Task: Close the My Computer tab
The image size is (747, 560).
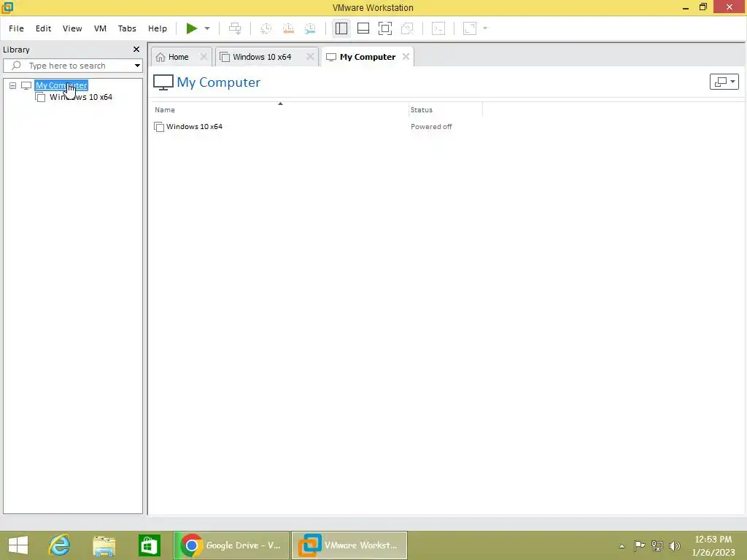Action: (406, 57)
